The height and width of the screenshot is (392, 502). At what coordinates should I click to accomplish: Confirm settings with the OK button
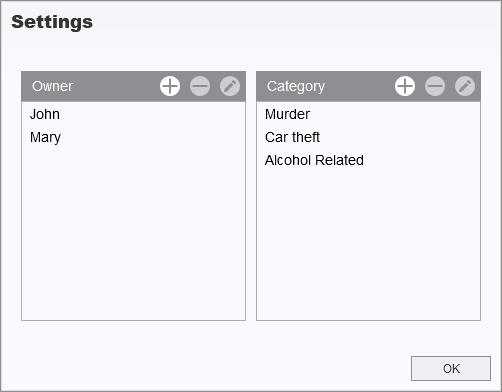tap(451, 368)
